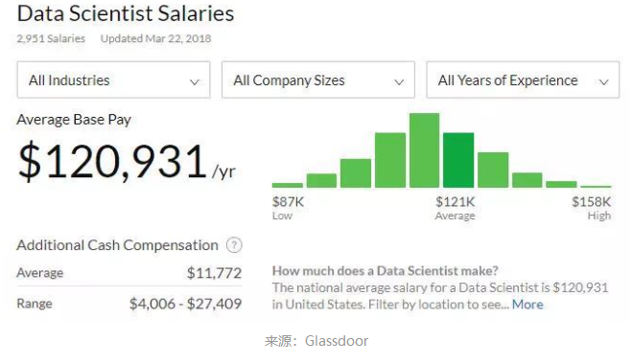Click the $4,006 - $27,409 range value
Viewport: 632px width, 364px height.
point(185,304)
